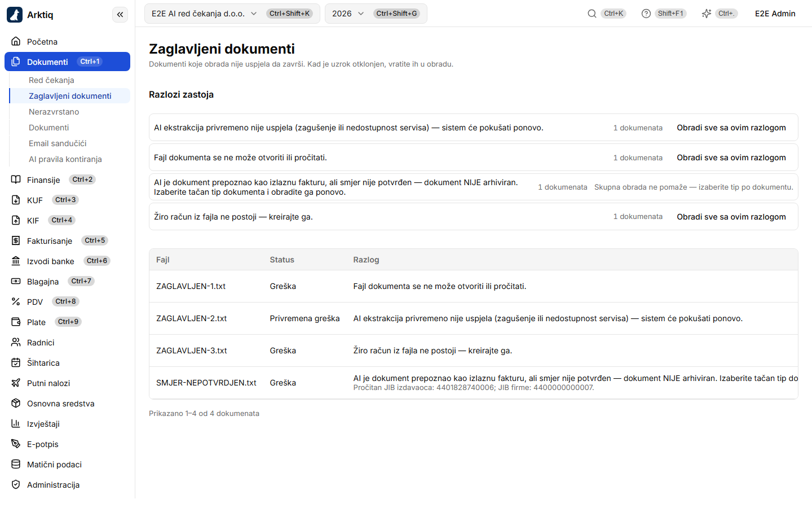812x508 pixels.
Task: Open Šihtarica calendar icon
Action: [x=16, y=362]
